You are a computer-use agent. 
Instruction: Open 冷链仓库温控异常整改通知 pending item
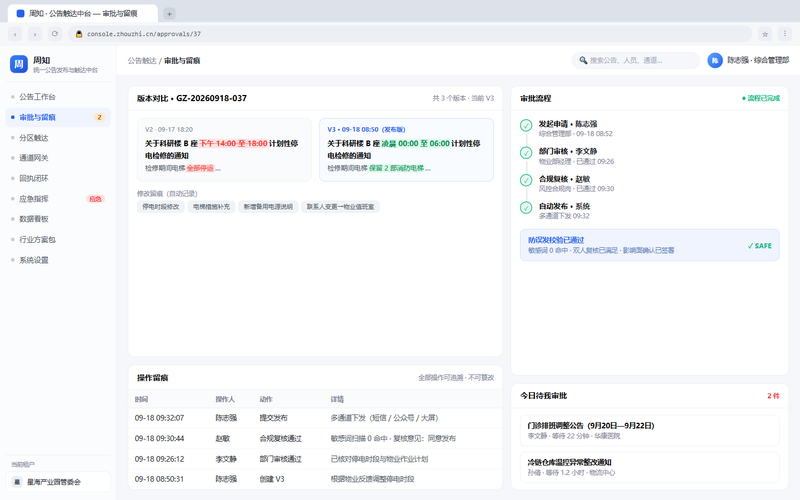point(649,467)
